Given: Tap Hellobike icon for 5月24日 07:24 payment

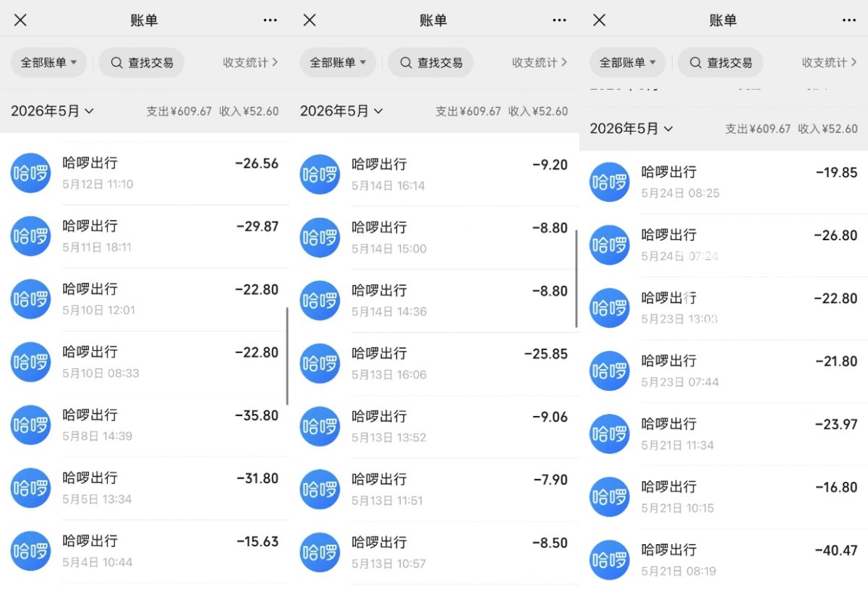Looking at the screenshot, I should tap(609, 245).
